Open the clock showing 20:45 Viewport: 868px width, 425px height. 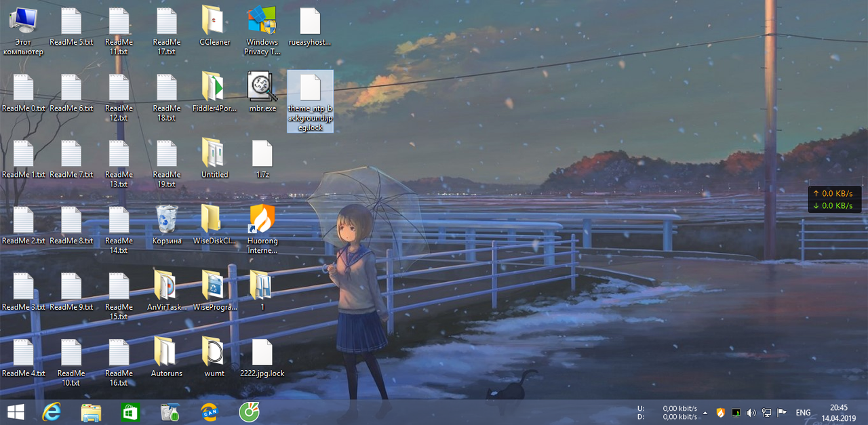pyautogui.click(x=839, y=413)
